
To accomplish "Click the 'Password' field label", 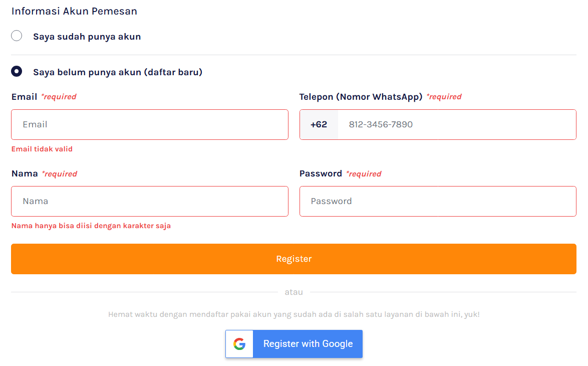I will [x=321, y=173].
